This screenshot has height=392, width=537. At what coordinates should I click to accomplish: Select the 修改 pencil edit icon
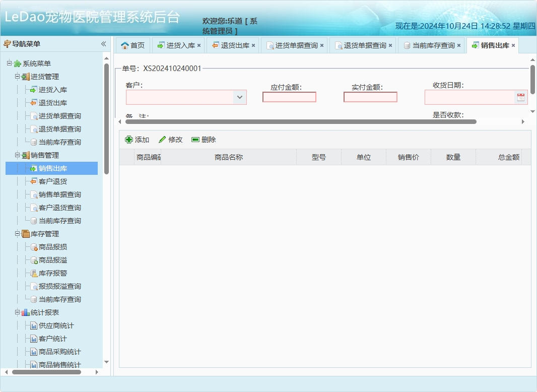coord(162,139)
